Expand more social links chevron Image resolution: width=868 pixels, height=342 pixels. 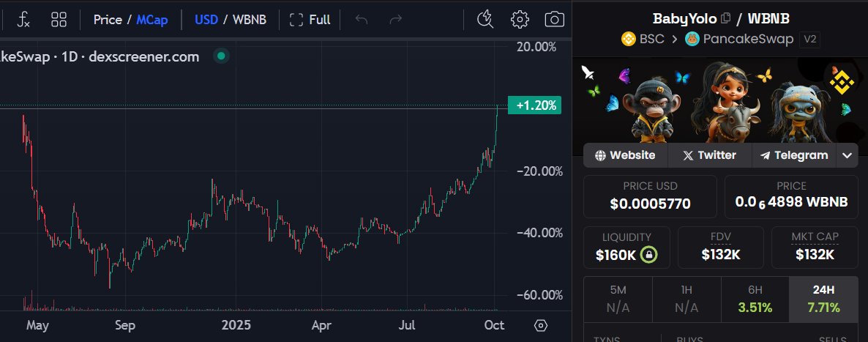click(x=847, y=155)
